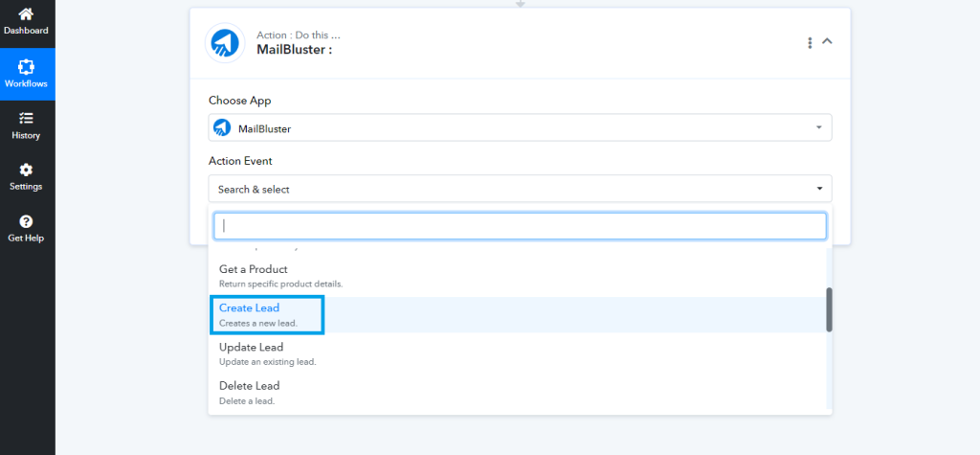
Task: Click the MailBluster logo in action header
Action: [225, 43]
